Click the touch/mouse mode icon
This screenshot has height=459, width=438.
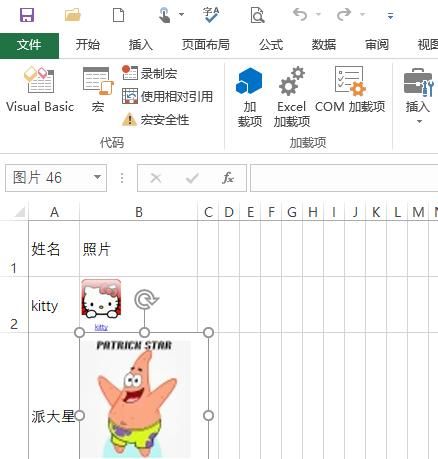(164, 15)
